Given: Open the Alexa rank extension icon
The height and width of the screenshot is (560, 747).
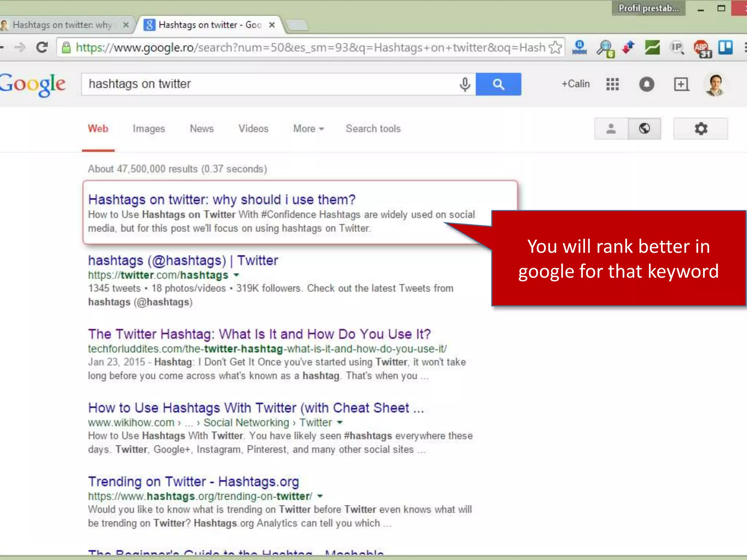Looking at the screenshot, I should 579,48.
